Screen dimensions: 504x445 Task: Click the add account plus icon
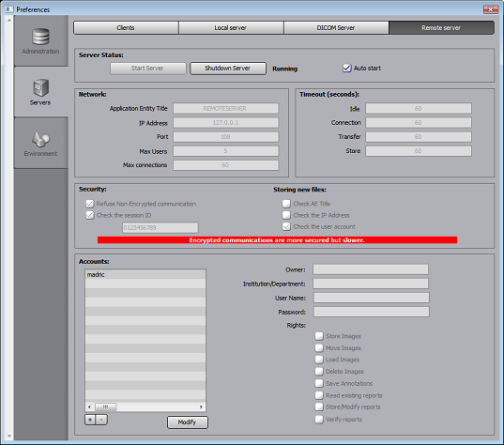90,420
